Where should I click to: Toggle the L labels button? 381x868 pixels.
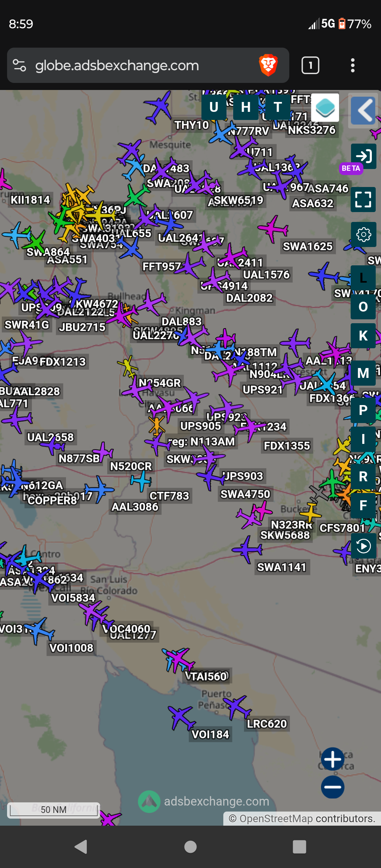tap(363, 278)
